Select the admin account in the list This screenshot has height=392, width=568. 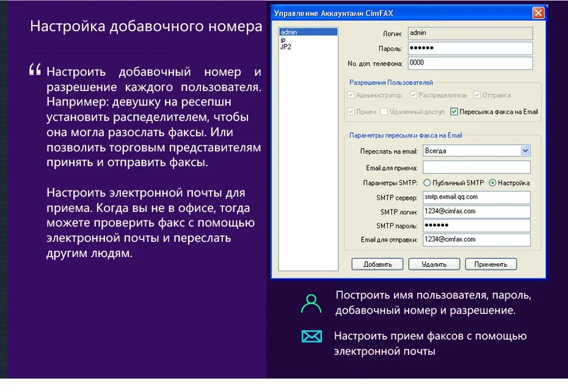[308, 32]
